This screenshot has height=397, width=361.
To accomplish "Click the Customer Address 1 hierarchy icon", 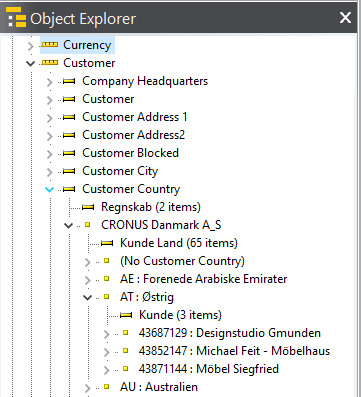I will coord(69,117).
